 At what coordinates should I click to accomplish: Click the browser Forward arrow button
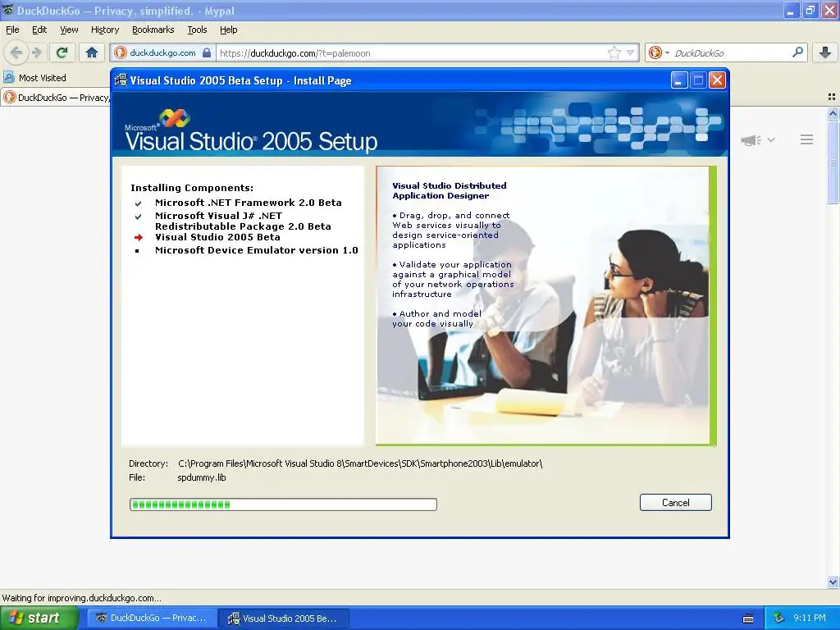pos(36,52)
